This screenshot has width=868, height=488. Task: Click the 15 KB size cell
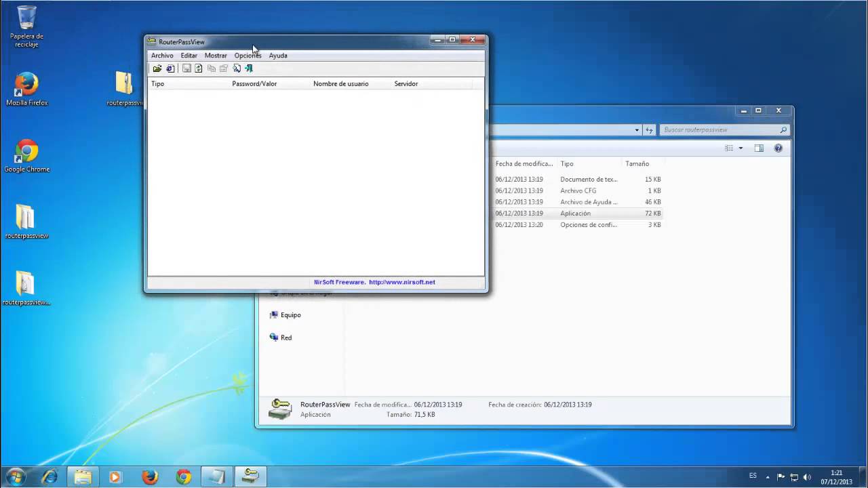(x=652, y=180)
